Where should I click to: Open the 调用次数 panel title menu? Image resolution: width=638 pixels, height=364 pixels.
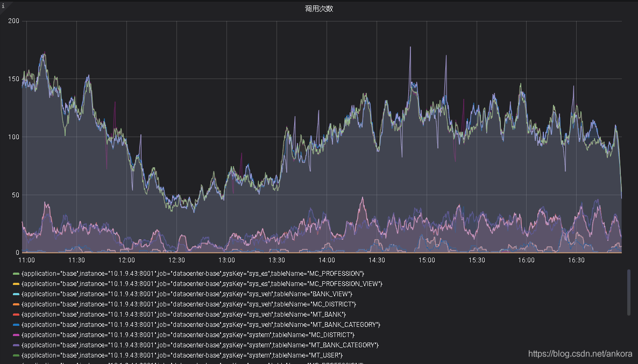(319, 9)
